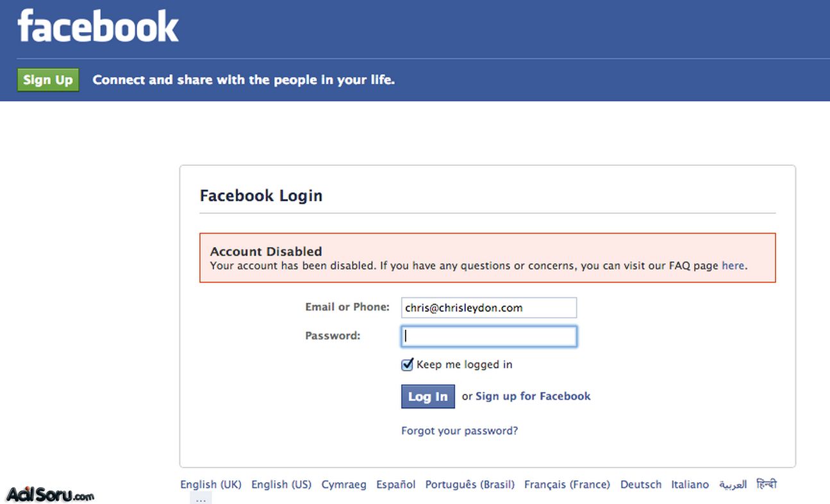Click Forgot your password link
Image resolution: width=830 pixels, height=504 pixels.
[460, 431]
